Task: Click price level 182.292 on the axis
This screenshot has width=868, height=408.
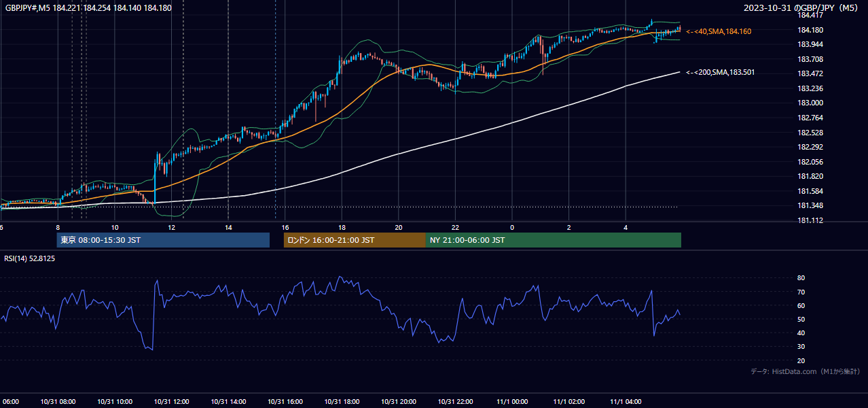Action: click(810, 147)
